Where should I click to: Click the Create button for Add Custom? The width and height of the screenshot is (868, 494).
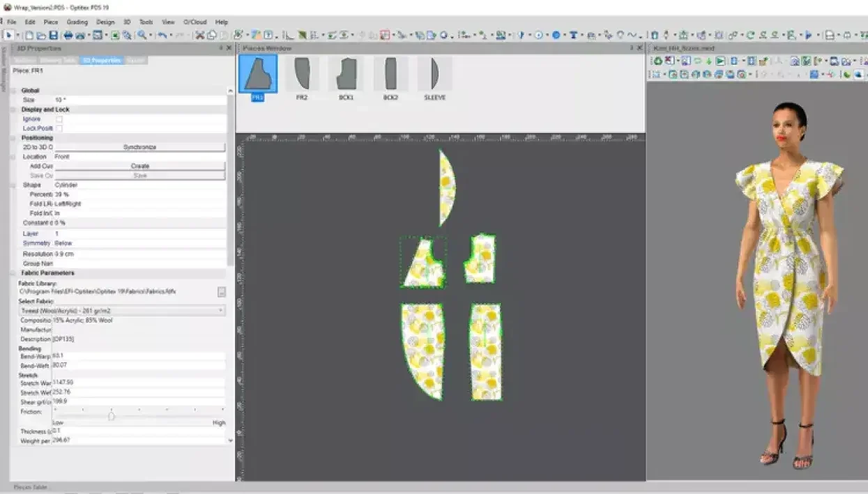click(139, 166)
